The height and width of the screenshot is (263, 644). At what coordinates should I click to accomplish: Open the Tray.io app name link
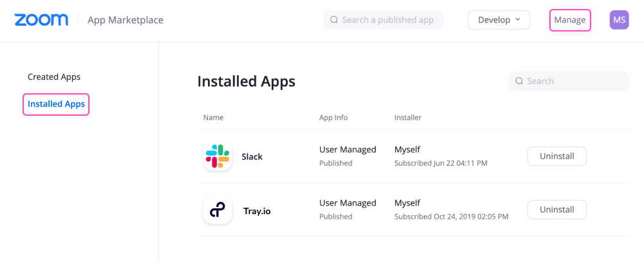coord(256,210)
